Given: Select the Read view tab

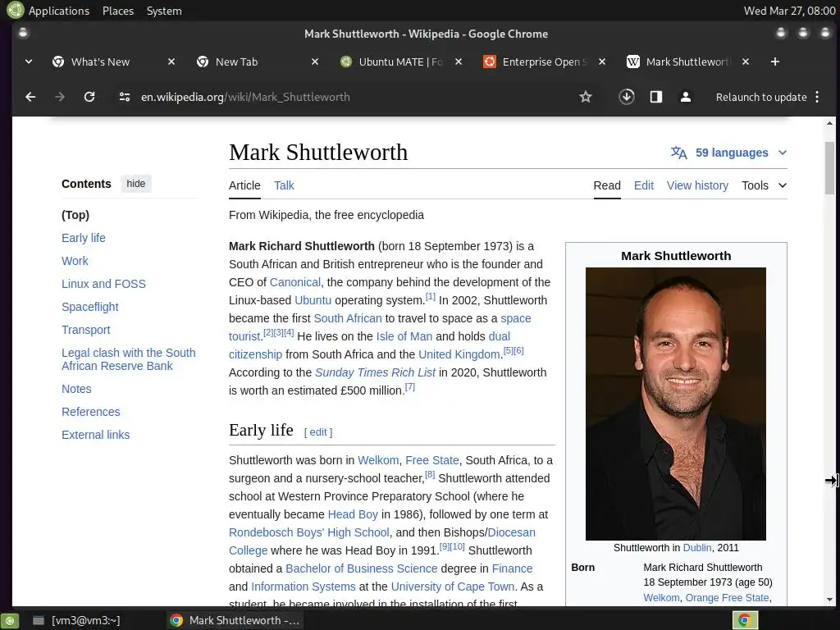Looking at the screenshot, I should tap(607, 185).
